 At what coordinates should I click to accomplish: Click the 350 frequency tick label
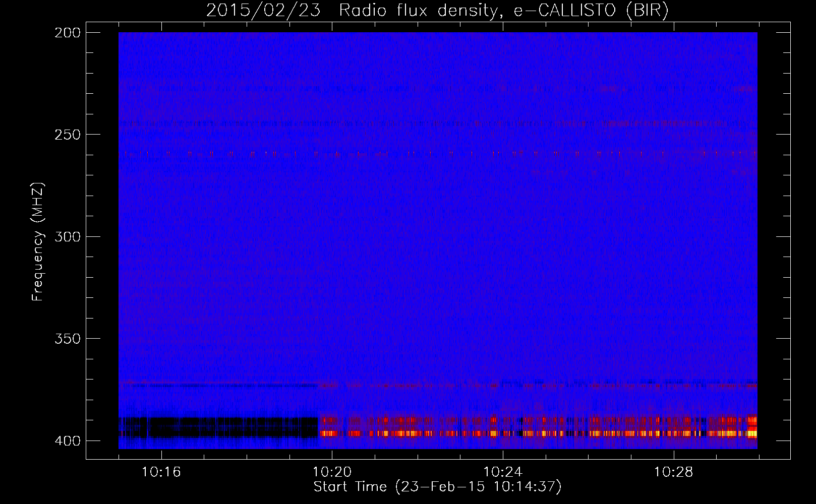click(68, 339)
